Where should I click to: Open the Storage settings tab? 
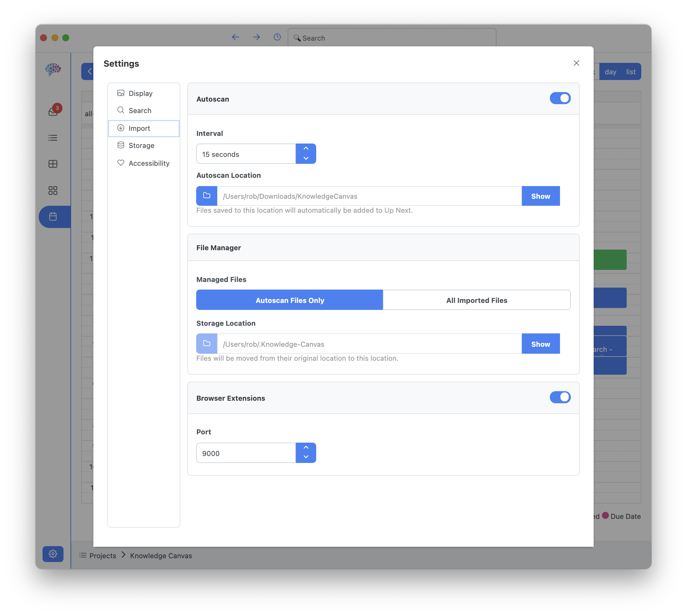pos(141,145)
